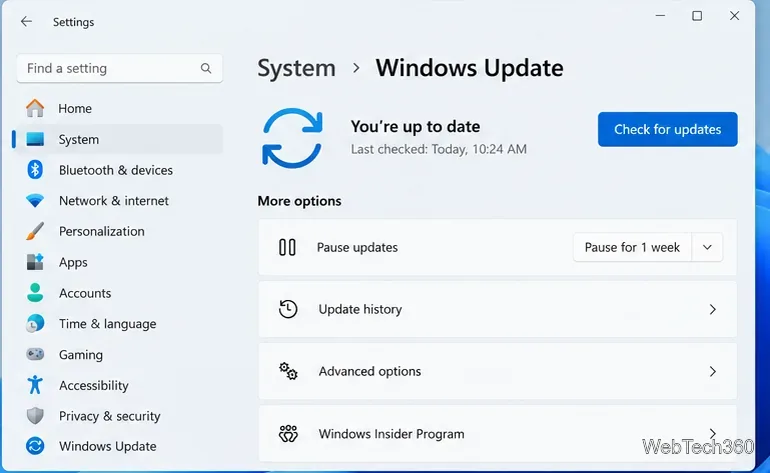Open Update history row
This screenshot has height=473, width=770.
point(497,309)
